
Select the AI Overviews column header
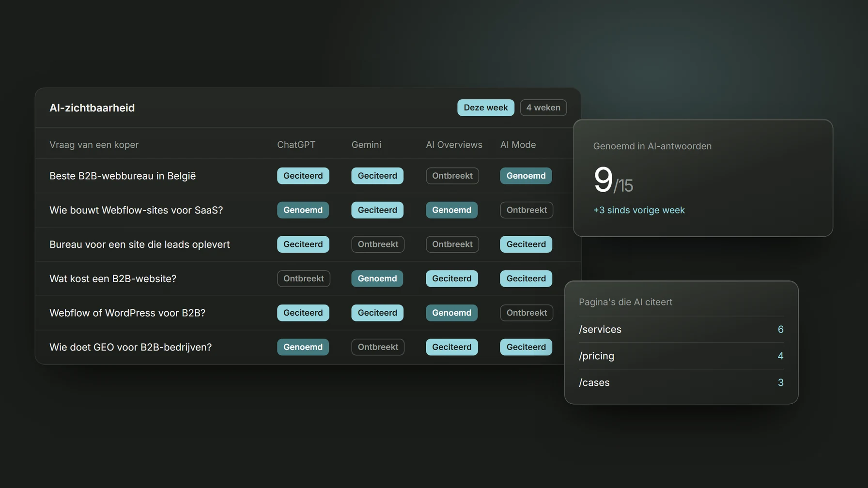[454, 145]
